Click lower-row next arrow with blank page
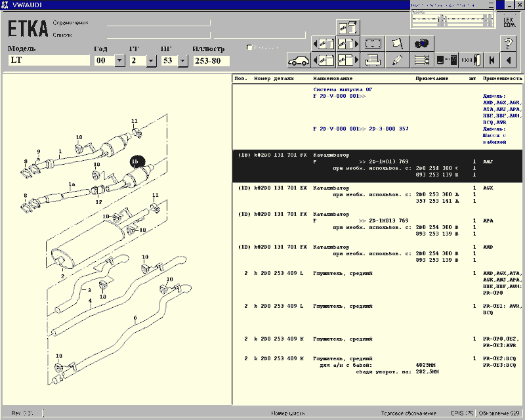Viewport: 525px width, 420px height. pos(348,60)
